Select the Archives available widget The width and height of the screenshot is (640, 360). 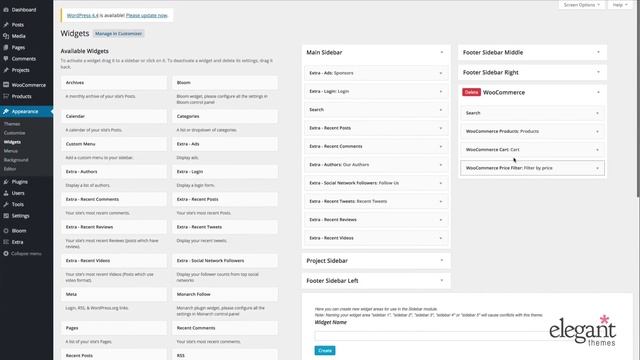point(114,82)
